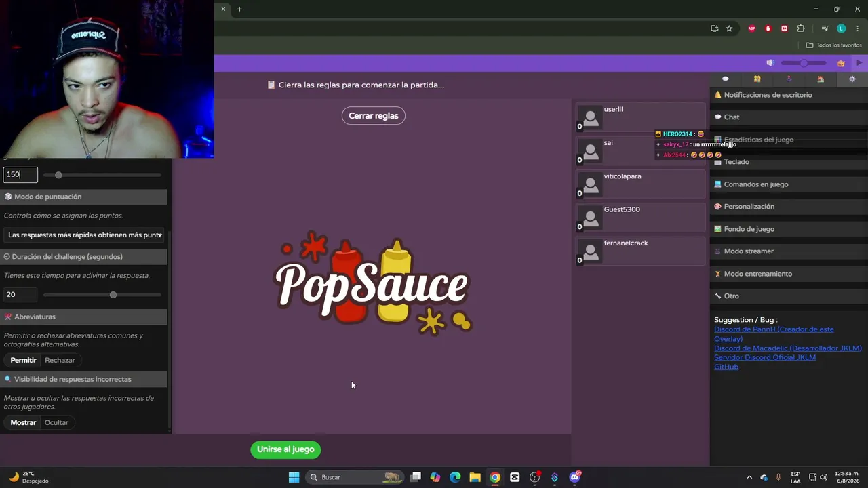
Task: Open the players tab icon
Action: [757, 79]
